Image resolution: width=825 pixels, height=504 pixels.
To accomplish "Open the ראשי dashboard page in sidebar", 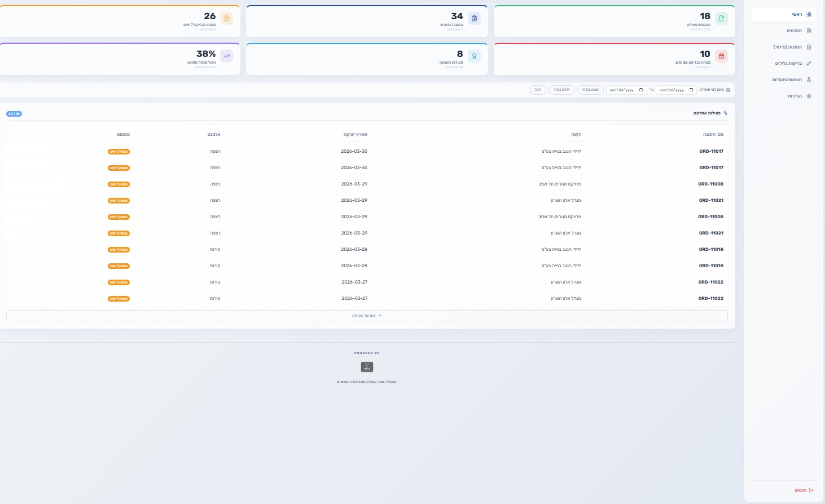I will 783,15.
